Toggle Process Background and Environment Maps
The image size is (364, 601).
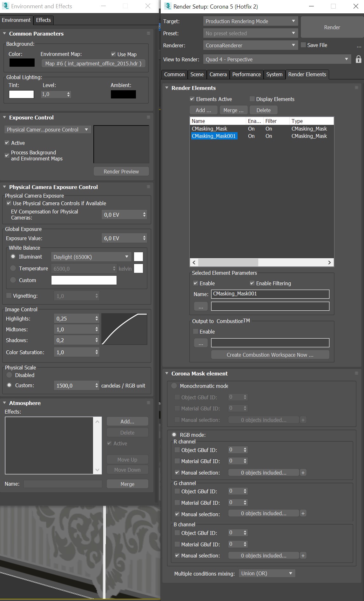pyautogui.click(x=7, y=155)
